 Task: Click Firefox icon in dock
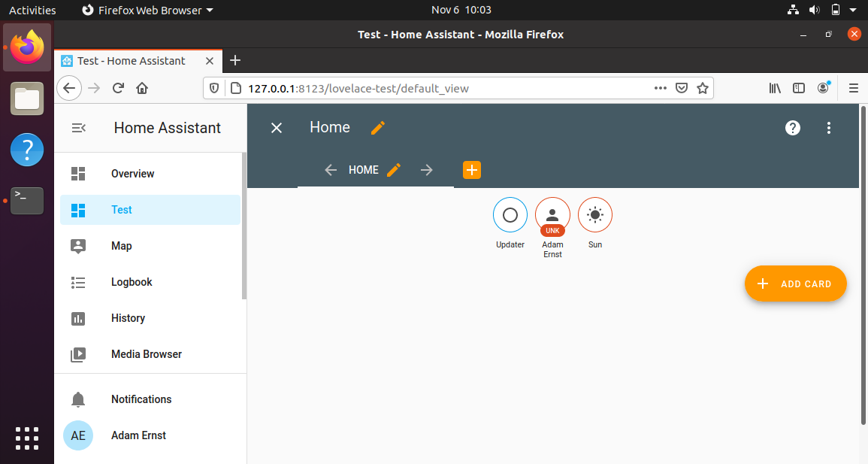point(27,47)
